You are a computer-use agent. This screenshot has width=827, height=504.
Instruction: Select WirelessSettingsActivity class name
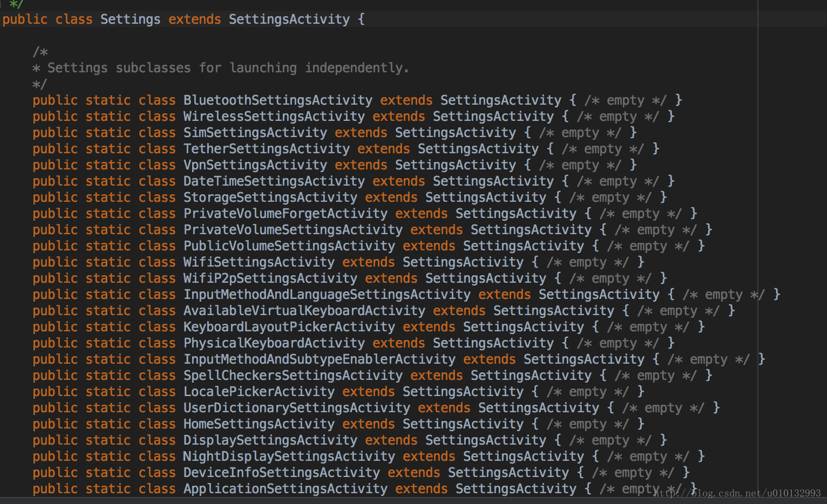click(274, 117)
